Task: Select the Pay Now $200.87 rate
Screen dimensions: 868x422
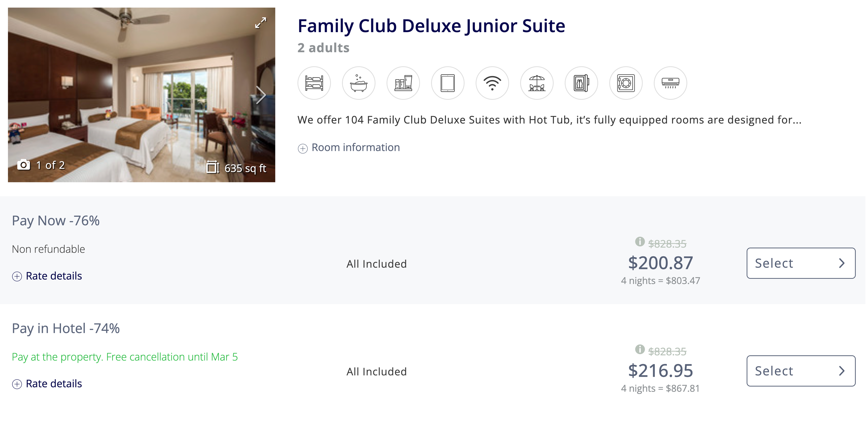Action: point(801,263)
